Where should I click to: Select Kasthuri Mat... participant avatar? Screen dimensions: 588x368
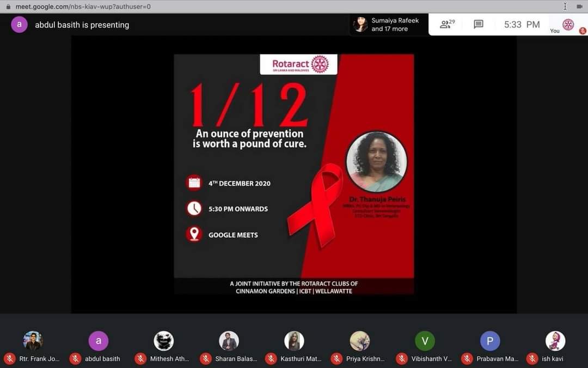point(294,341)
